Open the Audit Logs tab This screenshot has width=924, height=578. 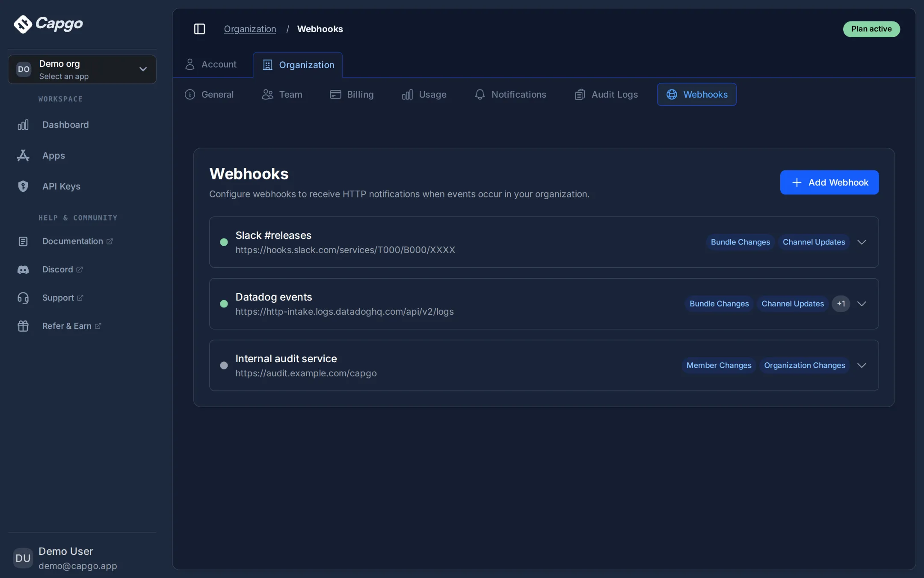click(606, 95)
